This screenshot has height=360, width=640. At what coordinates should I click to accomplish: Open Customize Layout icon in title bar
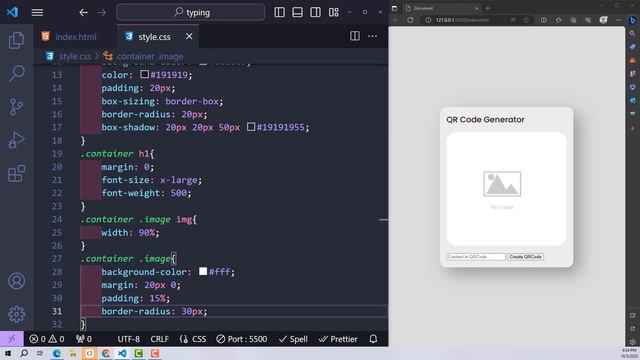(x=333, y=12)
